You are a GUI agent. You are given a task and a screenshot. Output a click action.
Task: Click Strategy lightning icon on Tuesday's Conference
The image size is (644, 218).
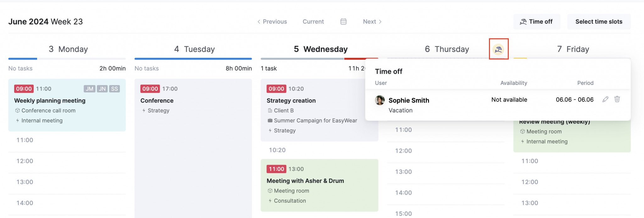tap(144, 110)
